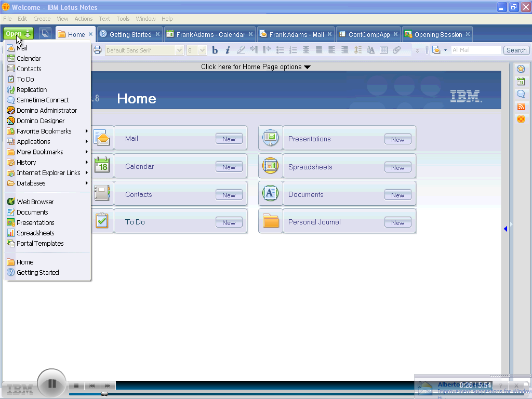Click New button for Spreadsheets
The height and width of the screenshot is (399, 532).
397,167
